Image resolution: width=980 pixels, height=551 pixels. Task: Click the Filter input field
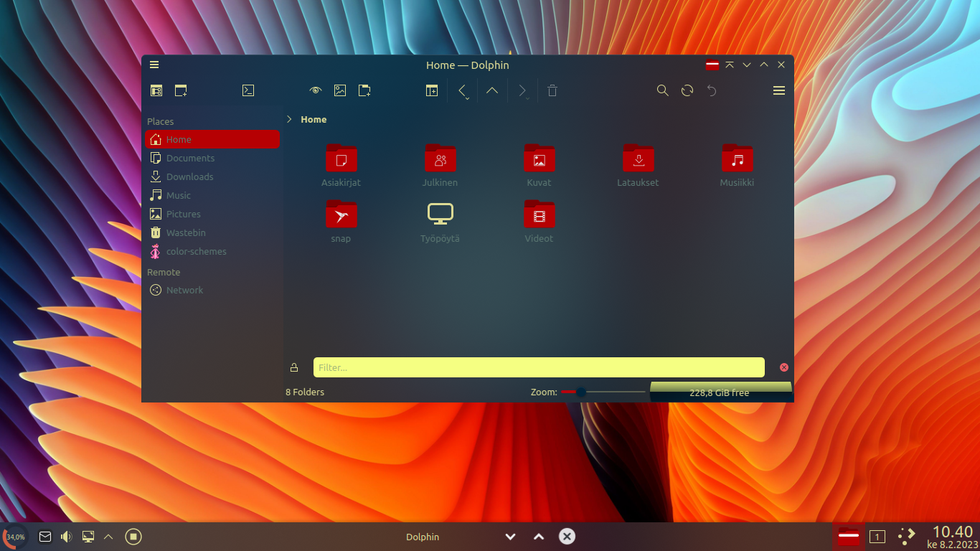coord(539,367)
